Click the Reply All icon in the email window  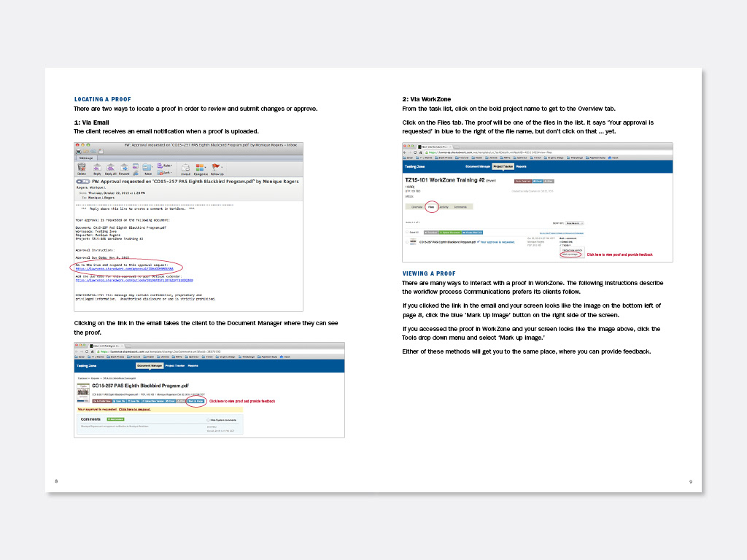click(111, 168)
